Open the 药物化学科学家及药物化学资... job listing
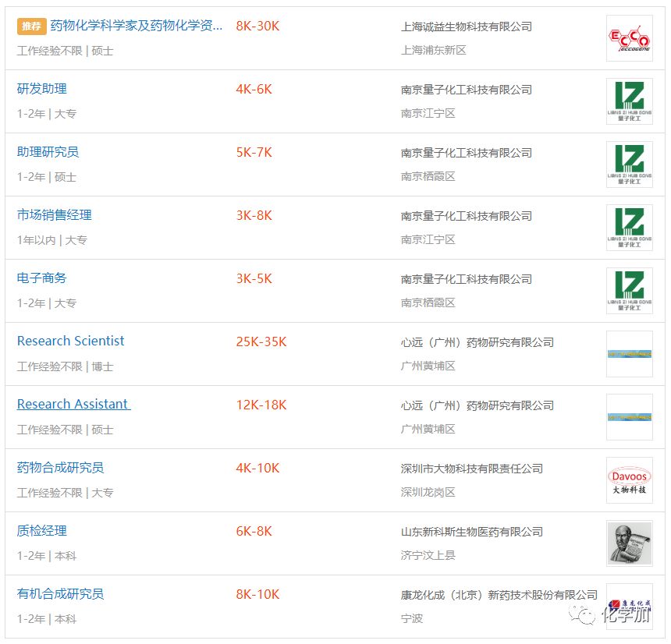The height and width of the screenshot is (644, 671). (136, 26)
